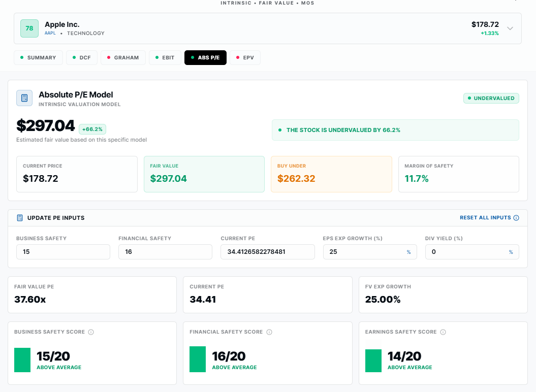The width and height of the screenshot is (536, 392).
Task: Select the ABS P/E tab
Action: (x=205, y=57)
